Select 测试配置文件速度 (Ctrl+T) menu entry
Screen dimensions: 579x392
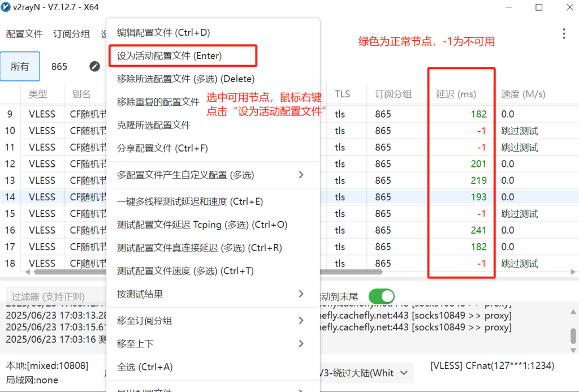click(x=213, y=271)
